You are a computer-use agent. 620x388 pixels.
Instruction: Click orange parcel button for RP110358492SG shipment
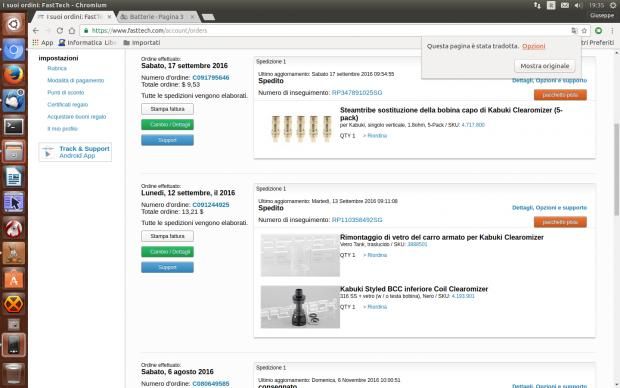(x=560, y=222)
